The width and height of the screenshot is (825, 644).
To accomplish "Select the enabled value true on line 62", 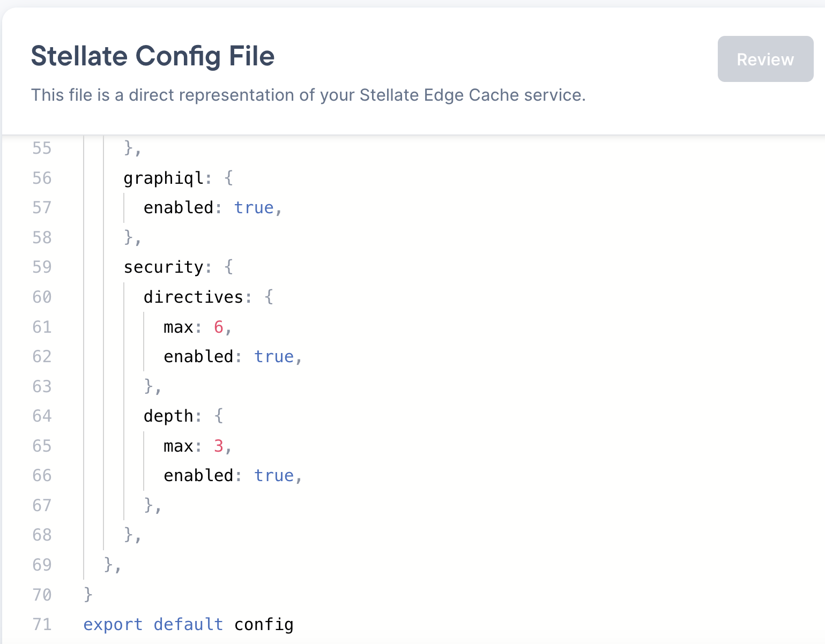I will pos(274,356).
